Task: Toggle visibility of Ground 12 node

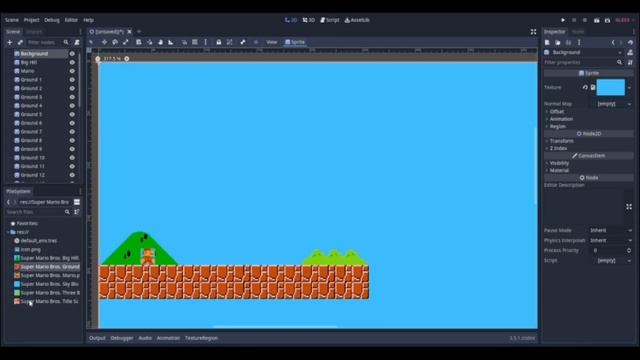Action: (72, 175)
